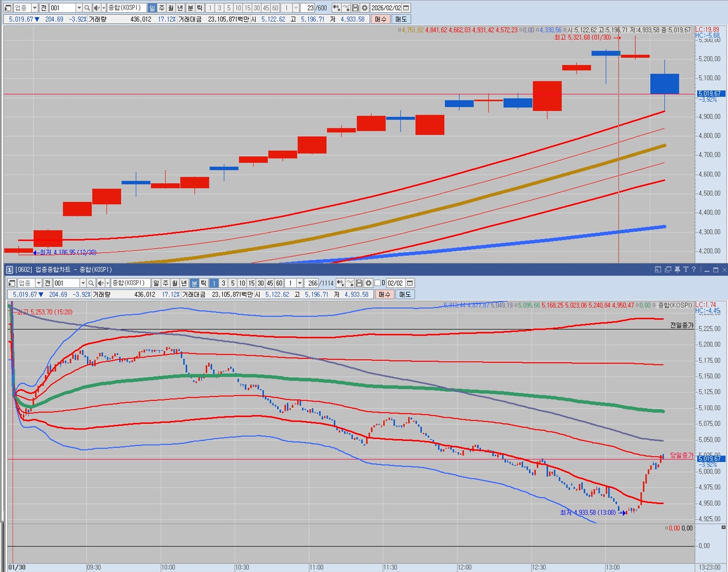Click speaker sound icon in lower toolbar
Viewport: 728px width, 572px height.
[x=100, y=283]
